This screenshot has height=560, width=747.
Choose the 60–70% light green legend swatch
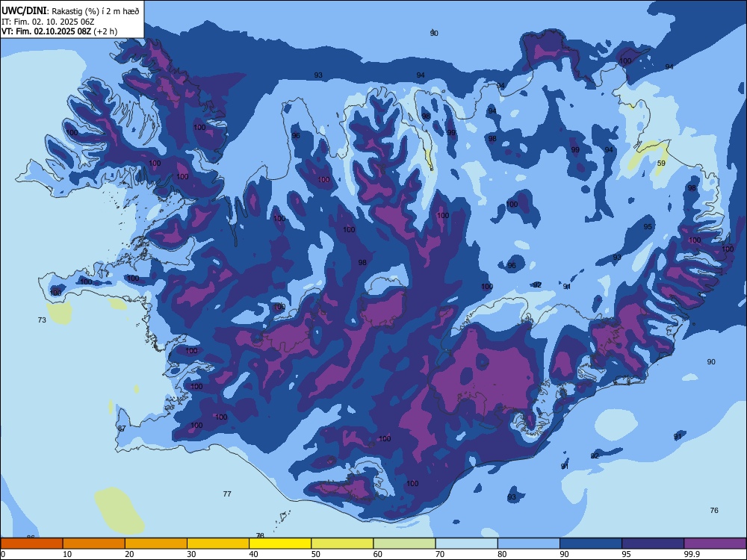pyautogui.click(x=404, y=544)
